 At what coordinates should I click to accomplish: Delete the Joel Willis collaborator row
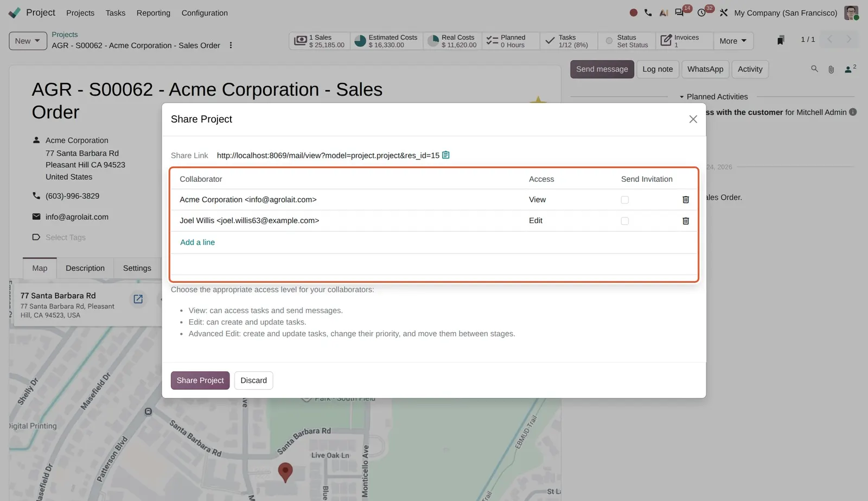click(686, 221)
